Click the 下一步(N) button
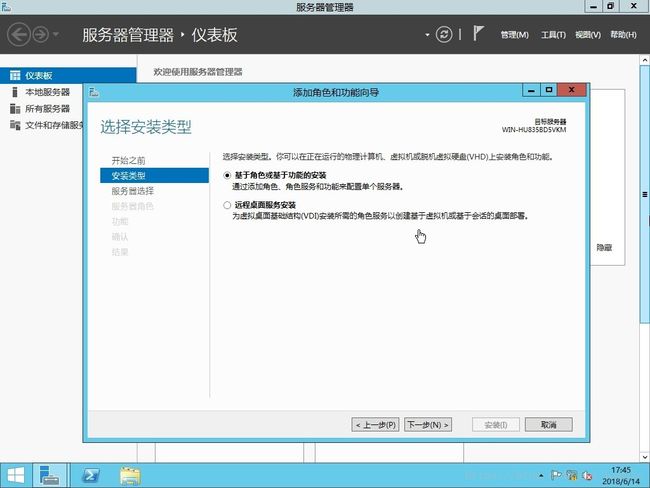The width and height of the screenshot is (650, 488). pos(428,425)
